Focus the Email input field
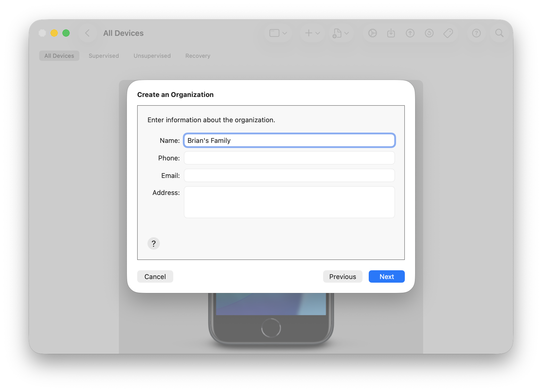 (x=289, y=175)
